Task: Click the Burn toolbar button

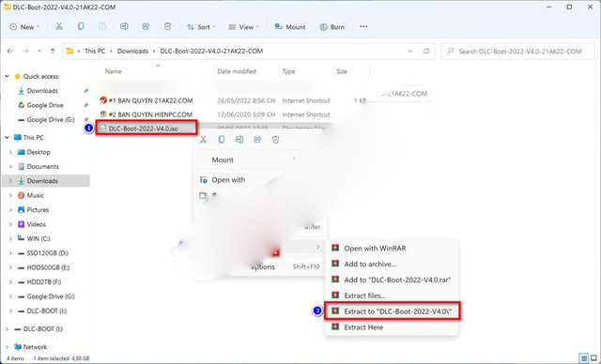Action: click(x=331, y=27)
